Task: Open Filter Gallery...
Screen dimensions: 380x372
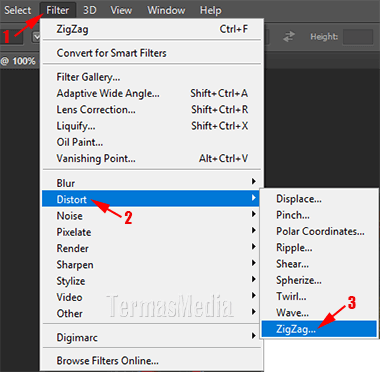Action: pos(152,77)
